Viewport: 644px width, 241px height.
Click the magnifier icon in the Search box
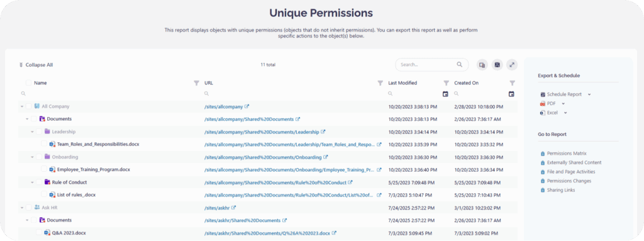[460, 65]
